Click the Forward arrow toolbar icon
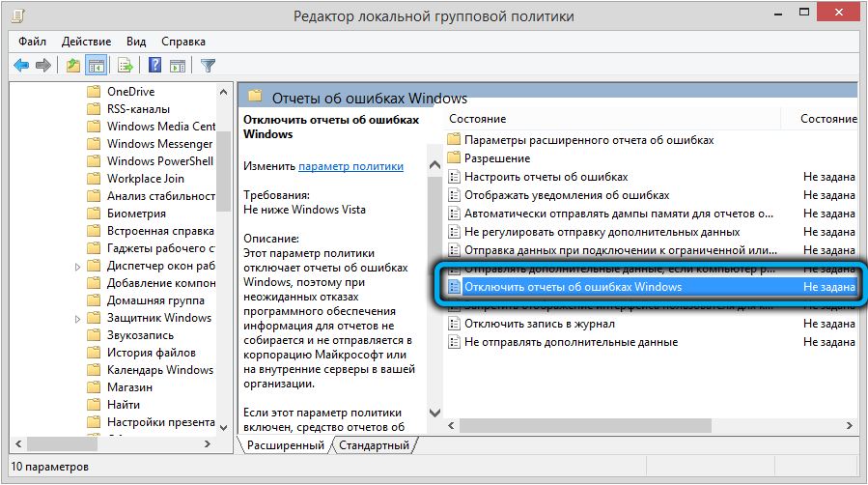The width and height of the screenshot is (868, 485). [x=43, y=66]
